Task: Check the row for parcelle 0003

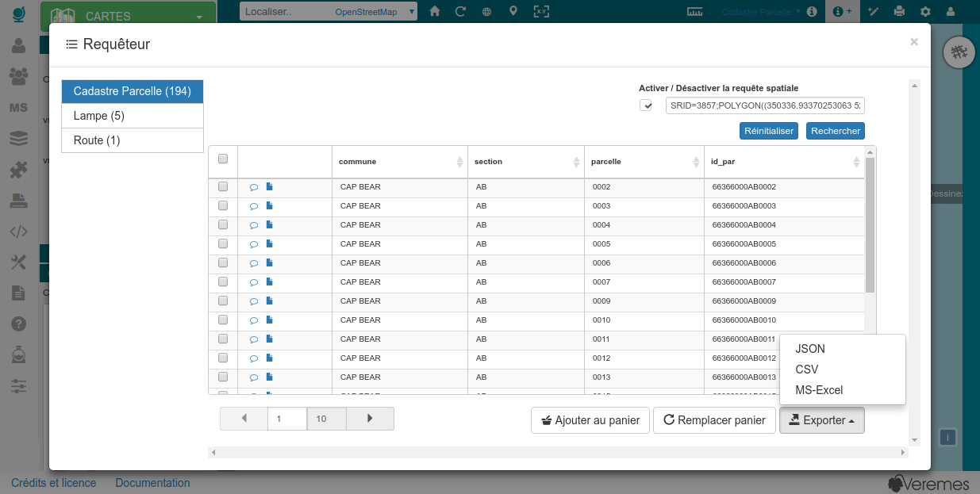Action: click(x=223, y=205)
